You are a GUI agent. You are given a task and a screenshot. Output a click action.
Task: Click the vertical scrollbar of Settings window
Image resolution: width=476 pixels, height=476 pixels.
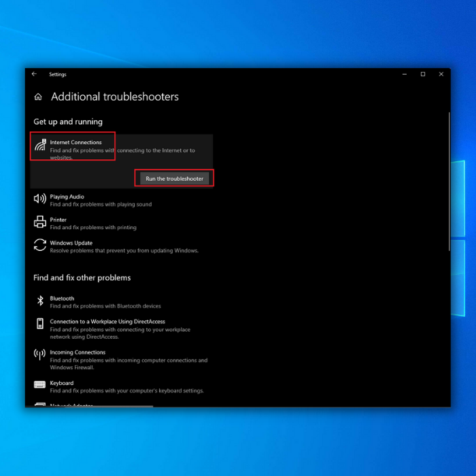(449, 182)
